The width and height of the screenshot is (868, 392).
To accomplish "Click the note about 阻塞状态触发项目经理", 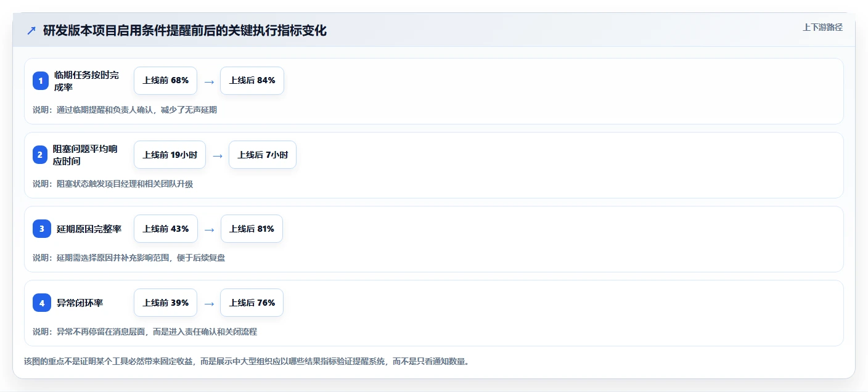I will pos(113,184).
